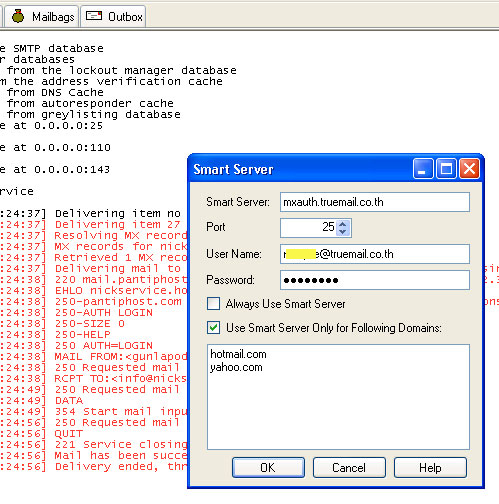Select yahoo.com in the domains list

(x=236, y=367)
